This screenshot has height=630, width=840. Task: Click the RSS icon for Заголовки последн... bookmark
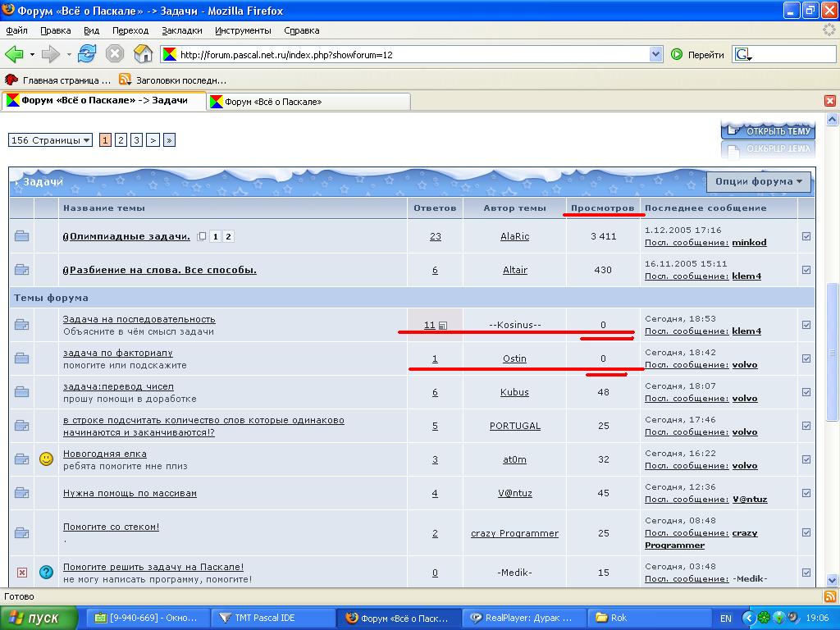[126, 80]
